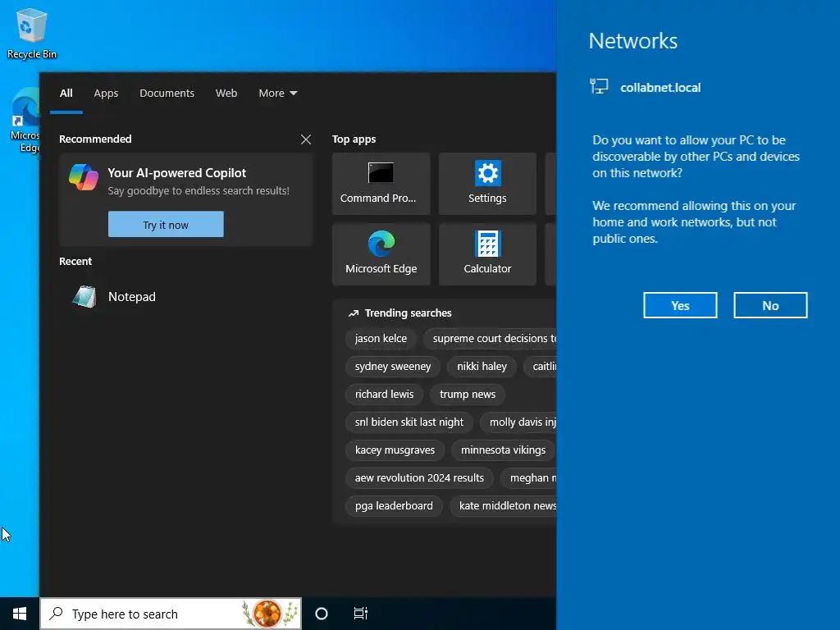Click Yes to allow network discovery
This screenshot has width=840, height=630.
click(680, 305)
